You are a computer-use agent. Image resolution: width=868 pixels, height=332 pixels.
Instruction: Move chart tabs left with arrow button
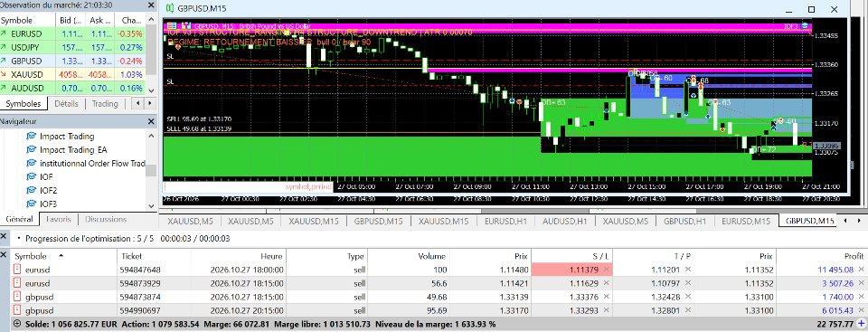coord(844,221)
